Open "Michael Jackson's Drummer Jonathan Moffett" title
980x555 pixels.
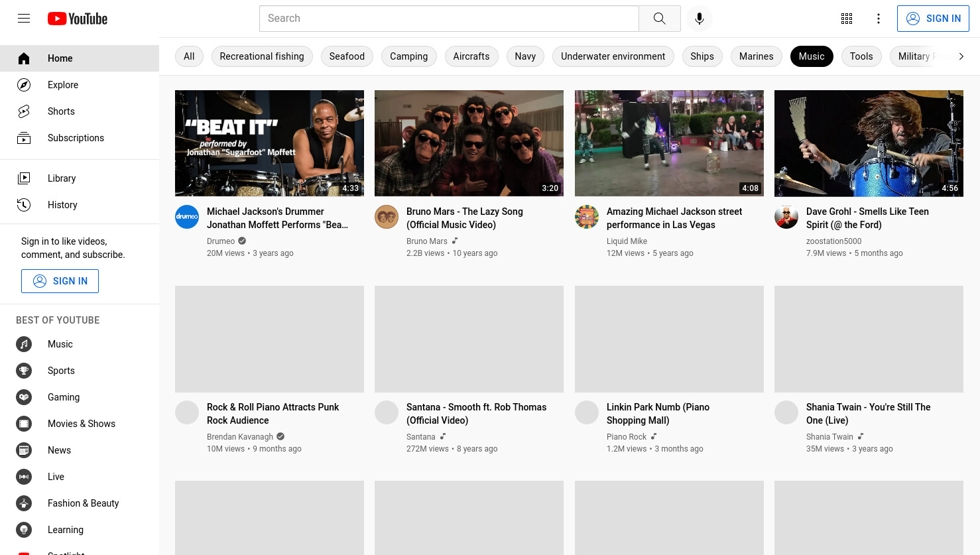pyautogui.click(x=277, y=218)
